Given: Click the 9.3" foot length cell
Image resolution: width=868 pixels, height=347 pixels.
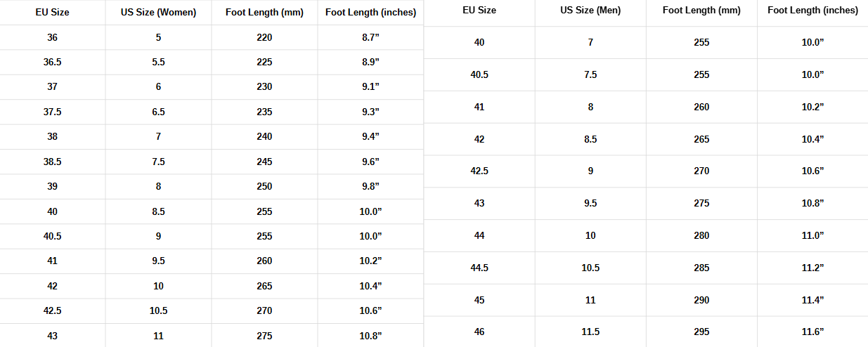Looking at the screenshot, I should coord(370,112).
